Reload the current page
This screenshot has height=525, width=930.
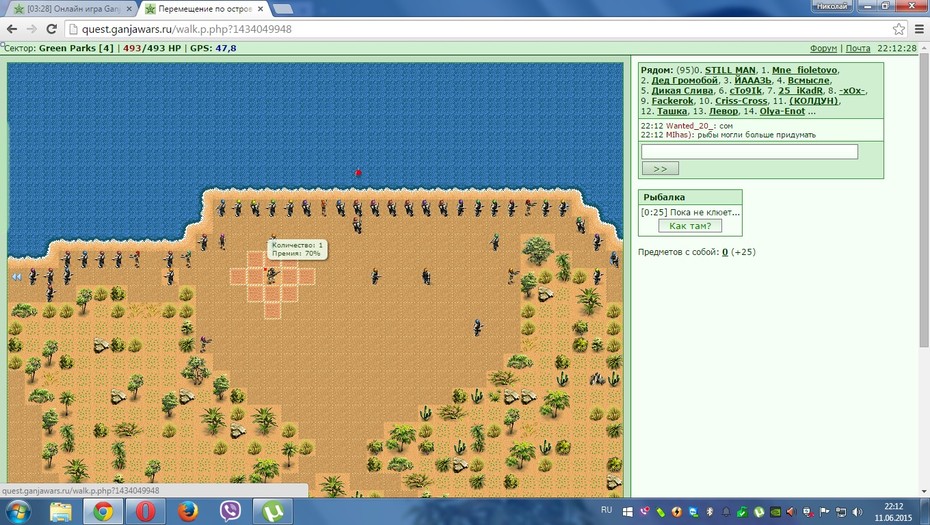click(52, 28)
